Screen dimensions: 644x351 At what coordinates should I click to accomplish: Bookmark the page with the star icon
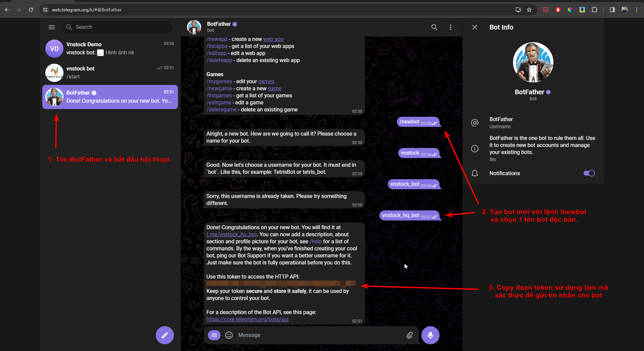(x=530, y=10)
